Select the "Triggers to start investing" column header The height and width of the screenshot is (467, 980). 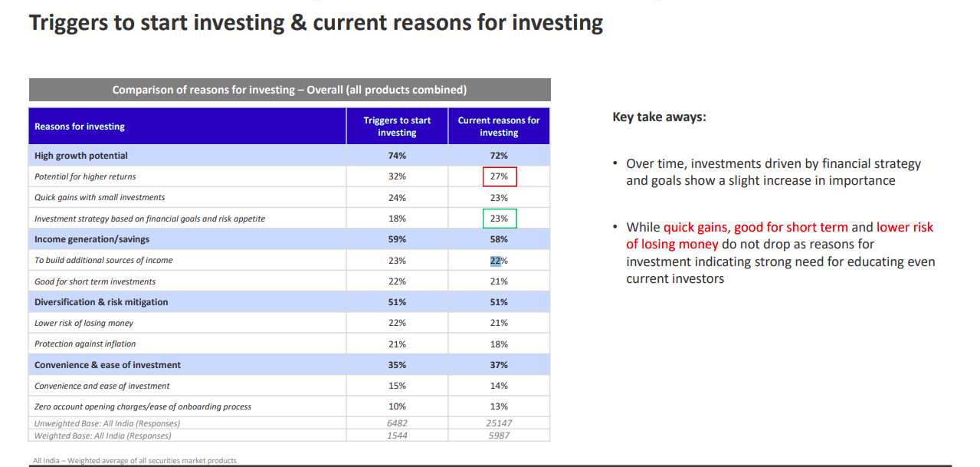[397, 127]
